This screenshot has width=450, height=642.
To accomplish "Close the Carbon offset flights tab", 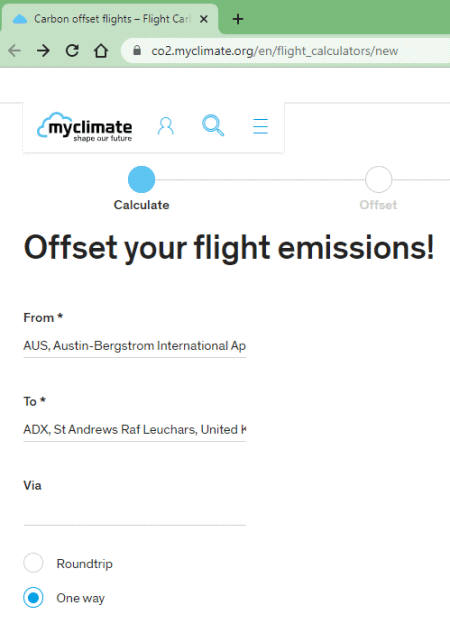I will pyautogui.click(x=204, y=19).
